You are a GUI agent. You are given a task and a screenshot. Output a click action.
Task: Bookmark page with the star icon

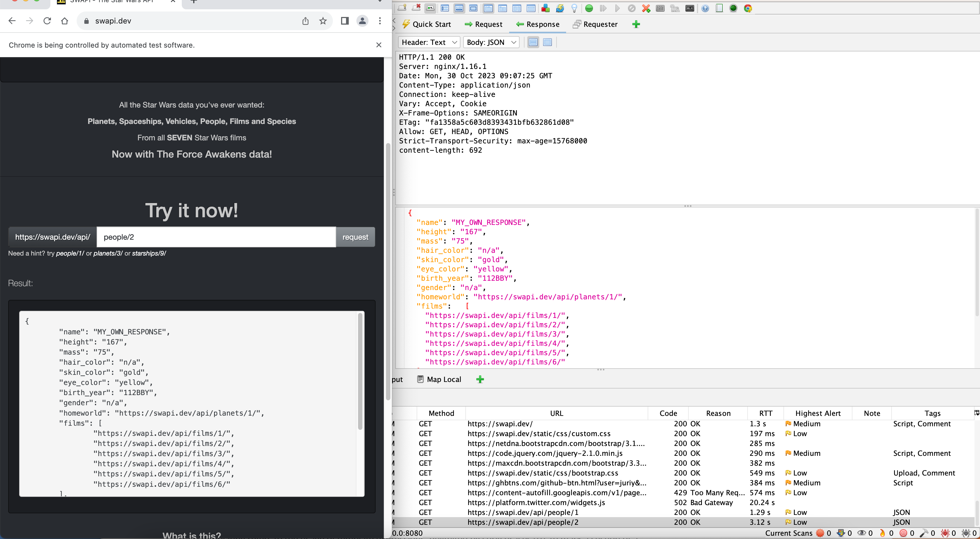coord(323,21)
